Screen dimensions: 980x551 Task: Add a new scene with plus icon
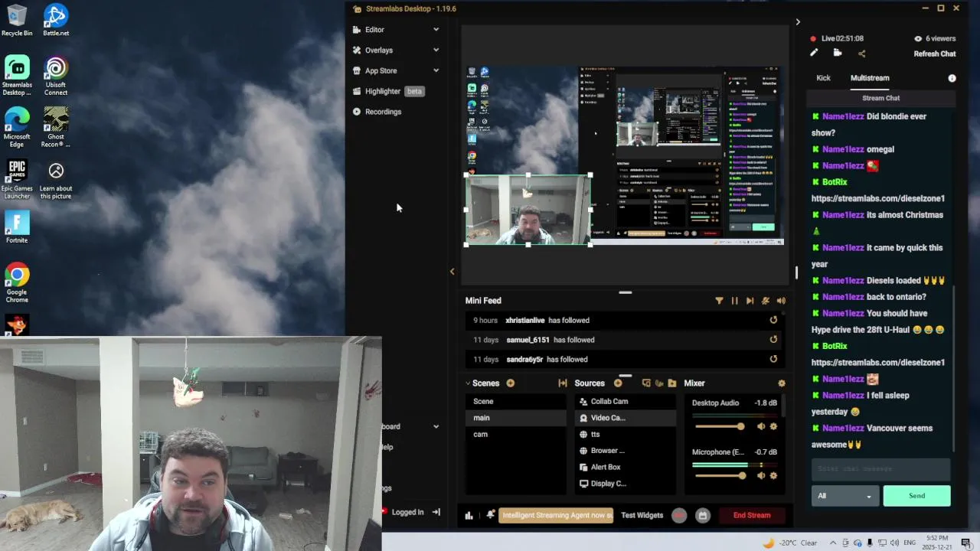(x=510, y=383)
